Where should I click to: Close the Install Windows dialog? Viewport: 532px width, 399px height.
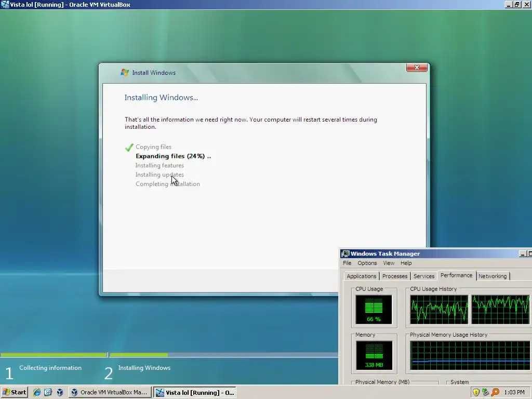(417, 68)
